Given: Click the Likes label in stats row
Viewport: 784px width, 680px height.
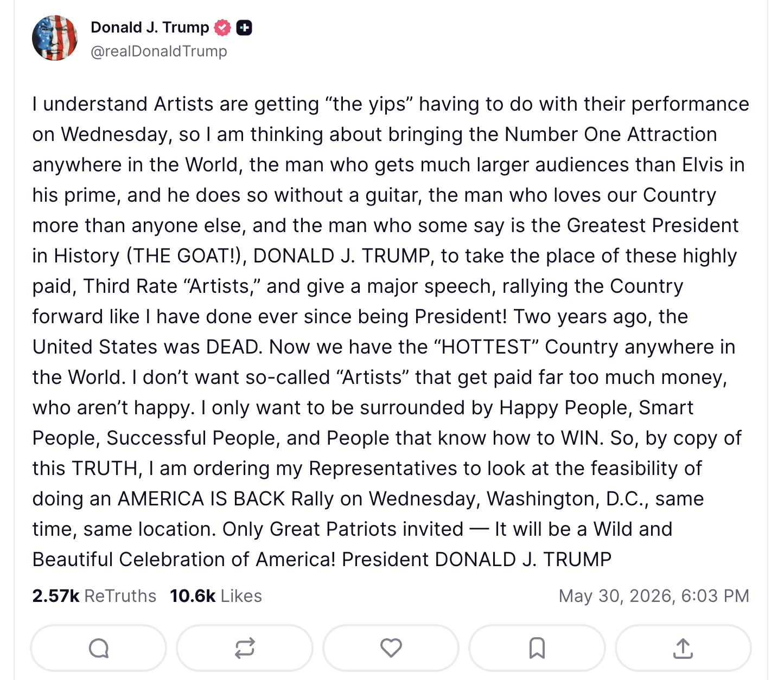Looking at the screenshot, I should click(x=241, y=596).
